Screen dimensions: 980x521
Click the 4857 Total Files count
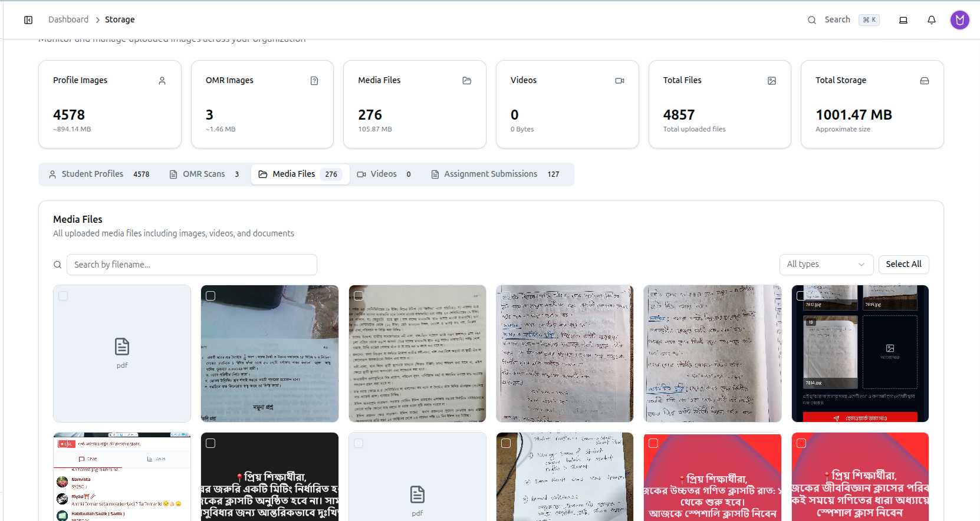[679, 115]
